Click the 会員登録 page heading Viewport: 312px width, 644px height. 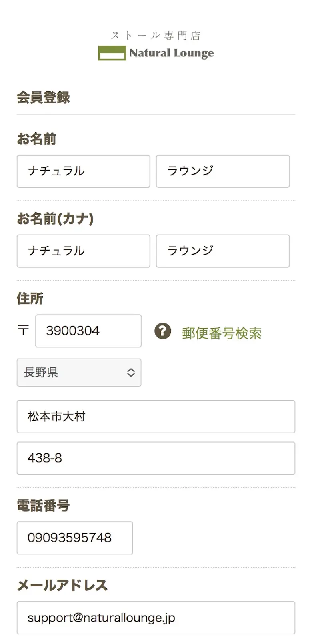(43, 97)
